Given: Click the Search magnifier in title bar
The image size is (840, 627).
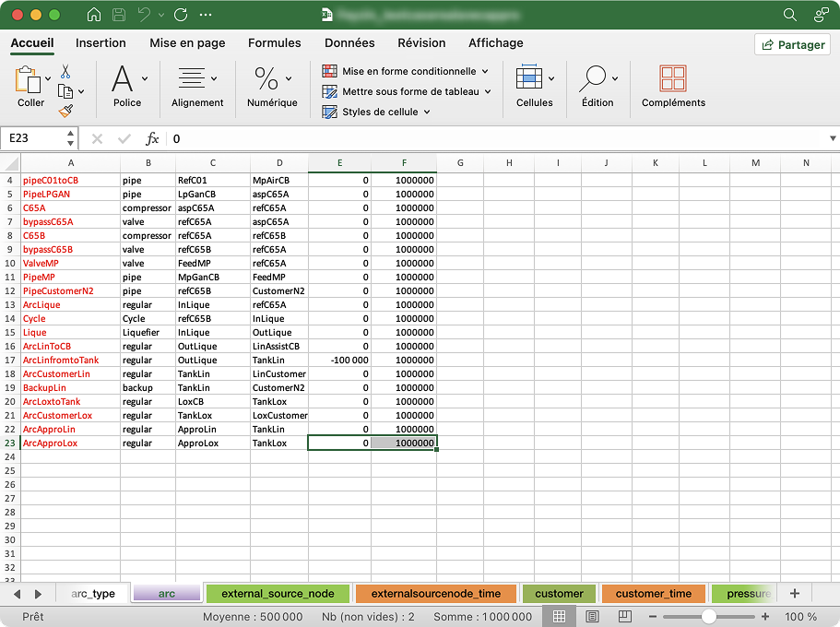Looking at the screenshot, I should 789,15.
